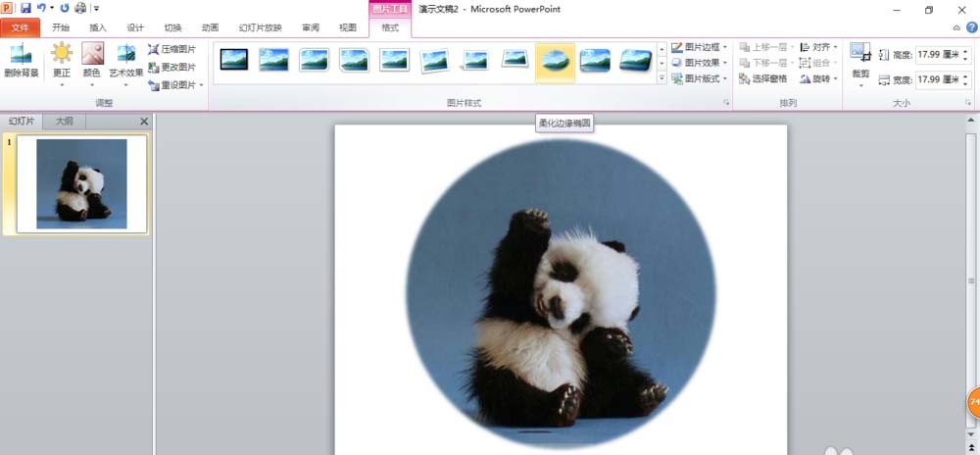Open the File (文件) menu
This screenshot has height=455, width=980.
point(21,27)
